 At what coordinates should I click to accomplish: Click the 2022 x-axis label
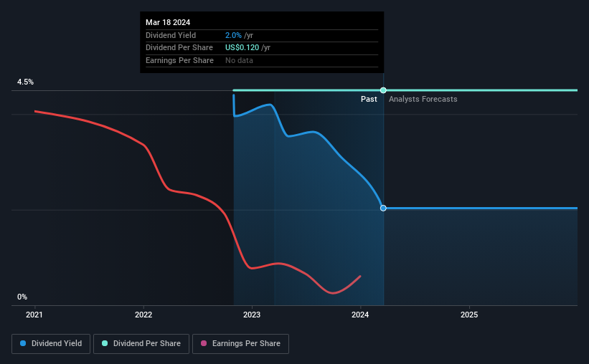pos(143,315)
